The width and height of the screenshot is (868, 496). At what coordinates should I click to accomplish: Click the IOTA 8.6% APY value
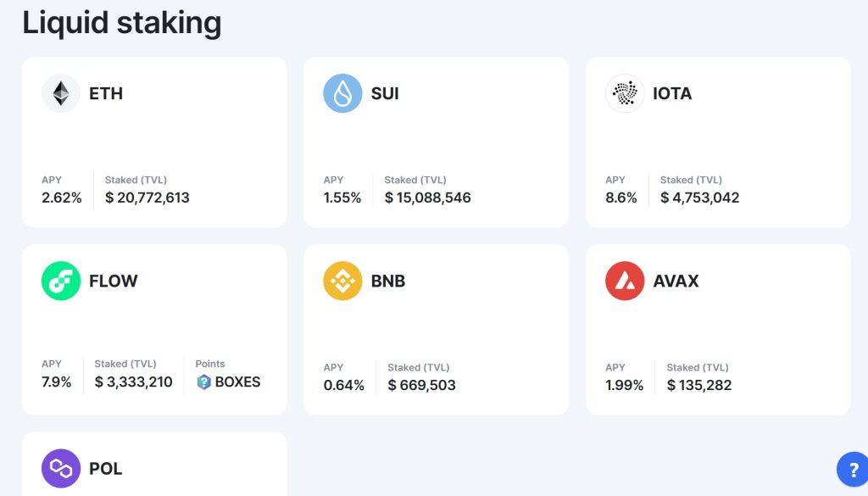[x=621, y=198]
